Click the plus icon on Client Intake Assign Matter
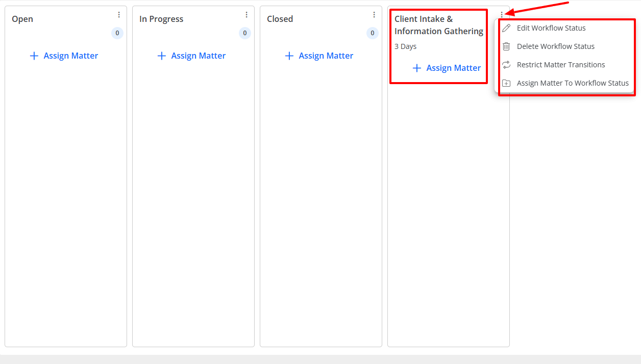 (x=417, y=68)
